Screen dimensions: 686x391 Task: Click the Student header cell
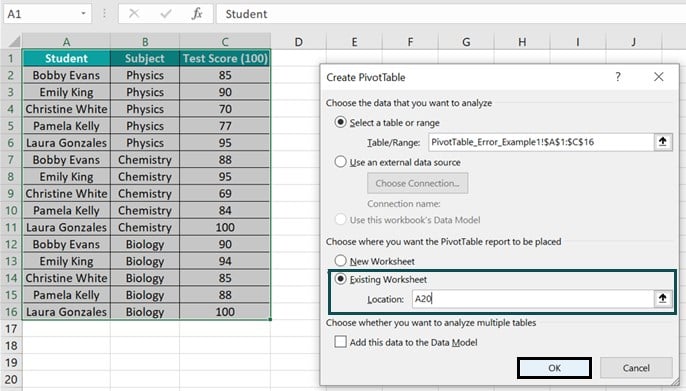click(66, 58)
